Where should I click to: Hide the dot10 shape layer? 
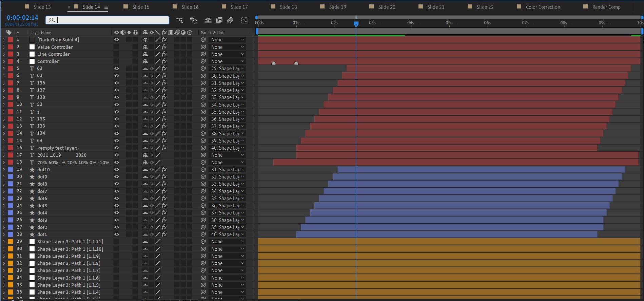pos(116,170)
